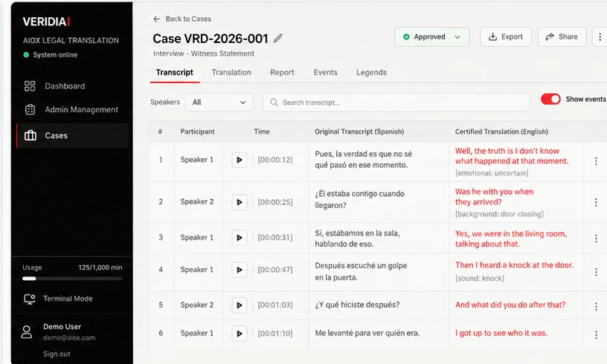Open the Dashboard sidebar item

pyautogui.click(x=72, y=86)
